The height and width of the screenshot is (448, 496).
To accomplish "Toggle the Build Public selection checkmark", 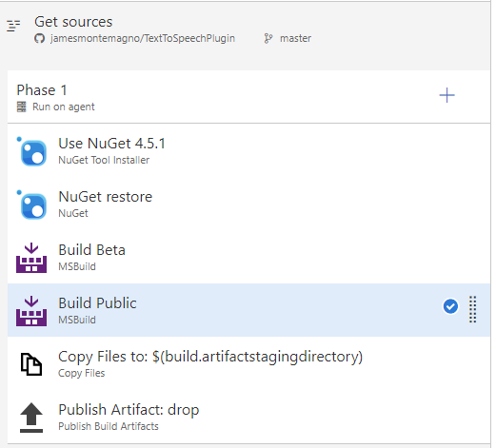I will point(450,306).
